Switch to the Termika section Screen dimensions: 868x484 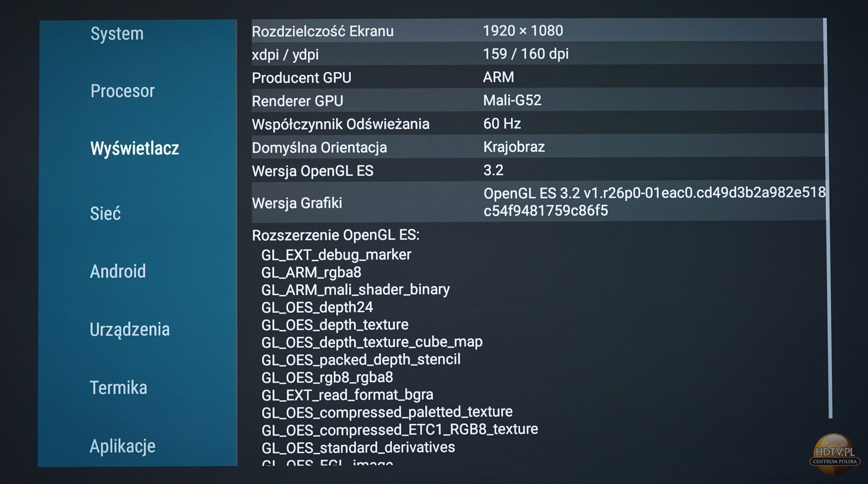click(x=118, y=388)
